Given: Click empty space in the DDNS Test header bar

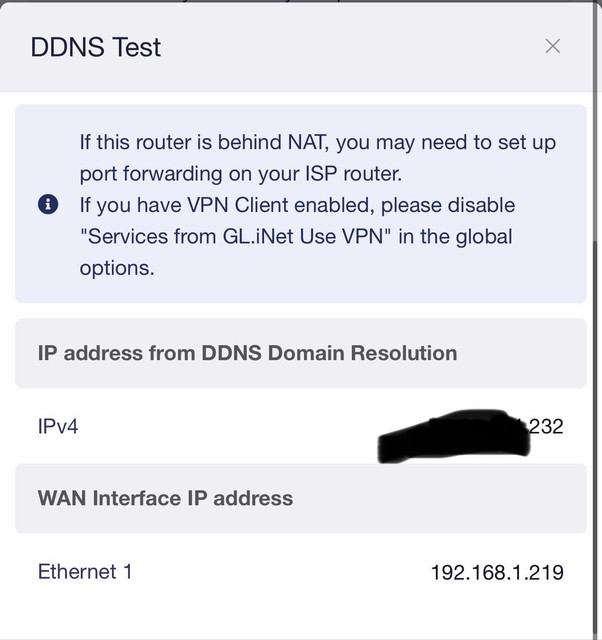Looking at the screenshot, I should point(351,47).
